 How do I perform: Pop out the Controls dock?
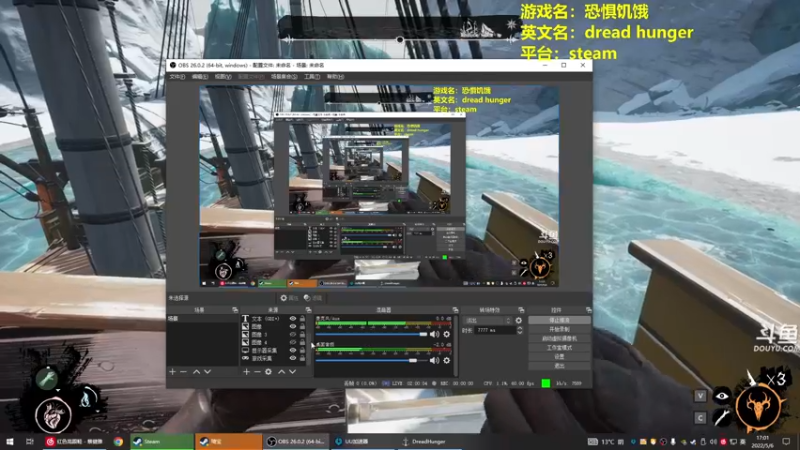coord(589,310)
